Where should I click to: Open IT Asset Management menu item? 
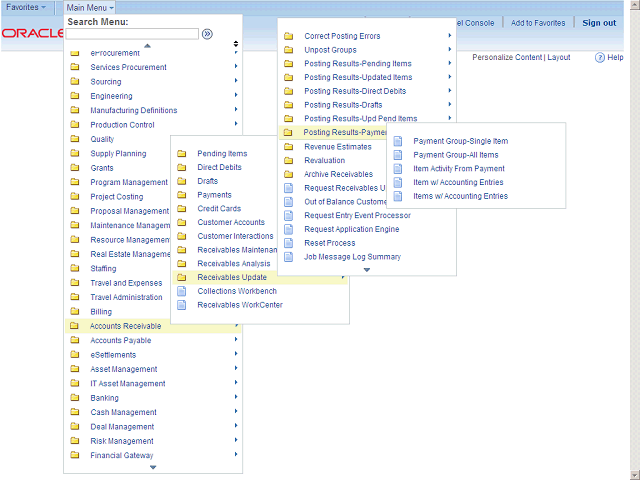128,384
